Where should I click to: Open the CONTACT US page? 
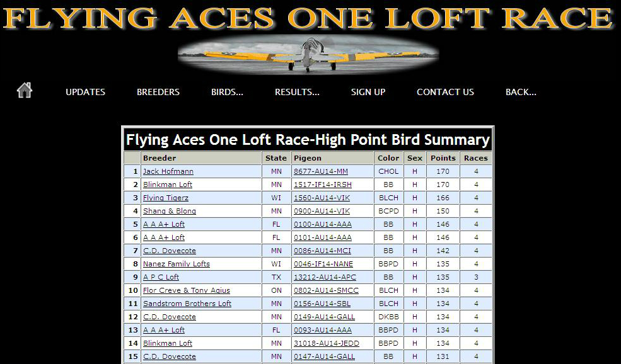[445, 92]
